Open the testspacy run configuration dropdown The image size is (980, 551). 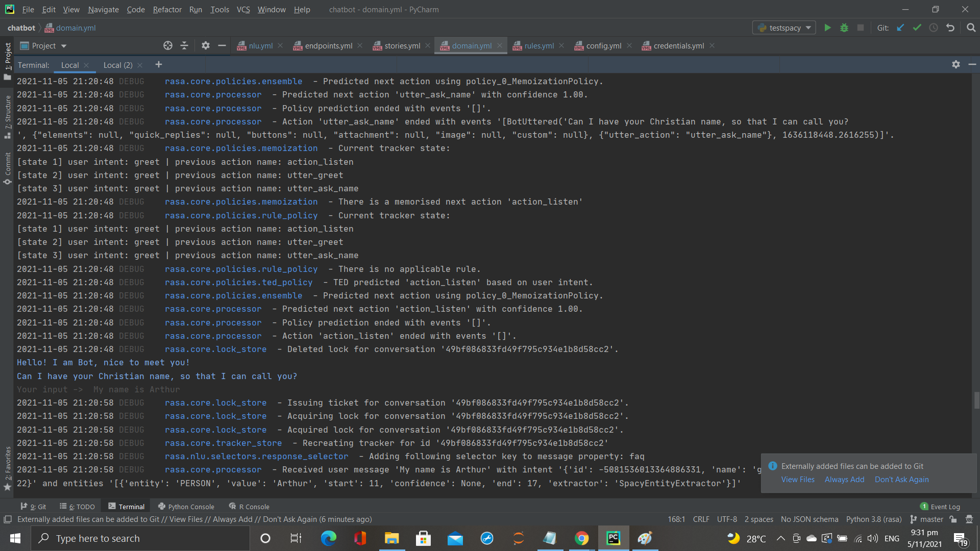(784, 28)
